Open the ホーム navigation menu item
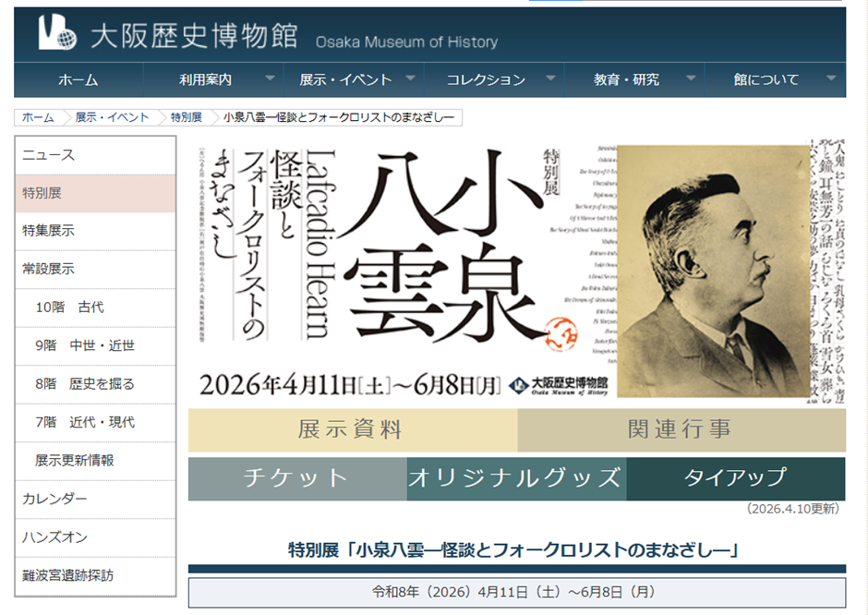 78,79
